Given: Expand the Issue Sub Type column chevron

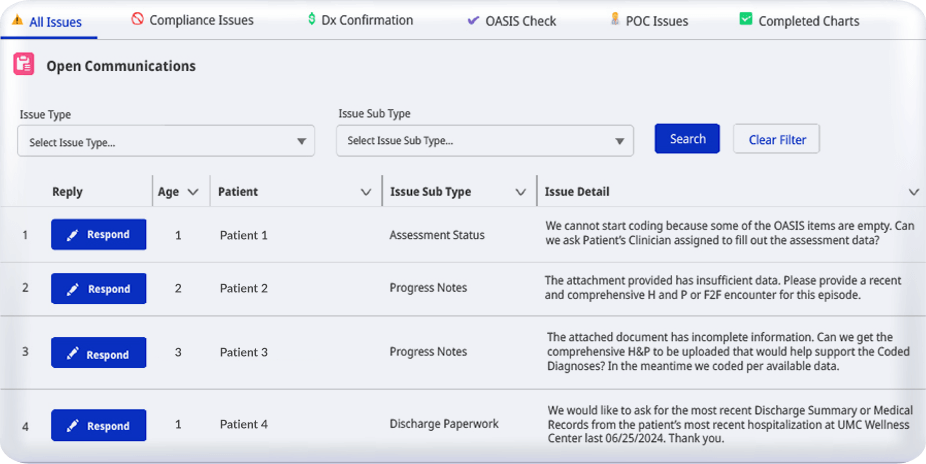Looking at the screenshot, I should pos(520,192).
